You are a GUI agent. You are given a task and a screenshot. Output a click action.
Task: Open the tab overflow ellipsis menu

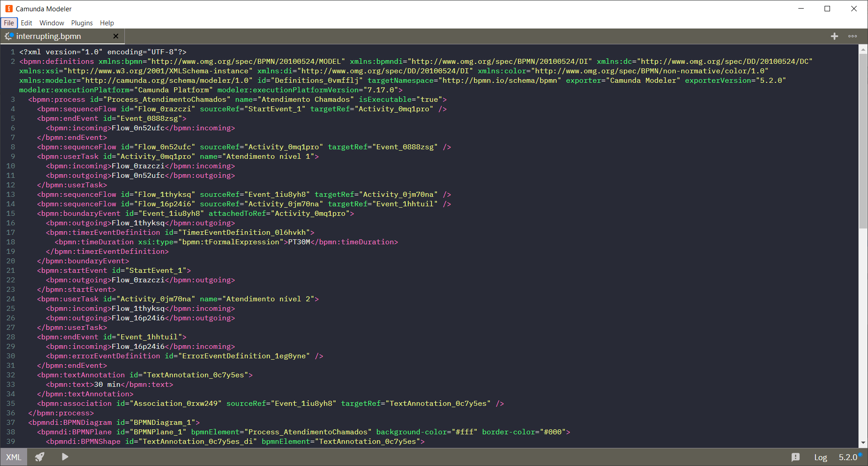coord(853,36)
